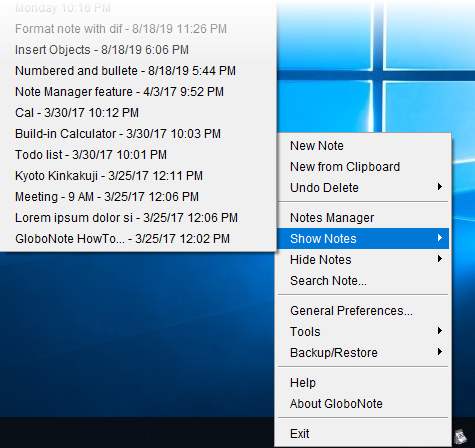
Task: Select the Show Notes menu entry
Action: point(363,239)
